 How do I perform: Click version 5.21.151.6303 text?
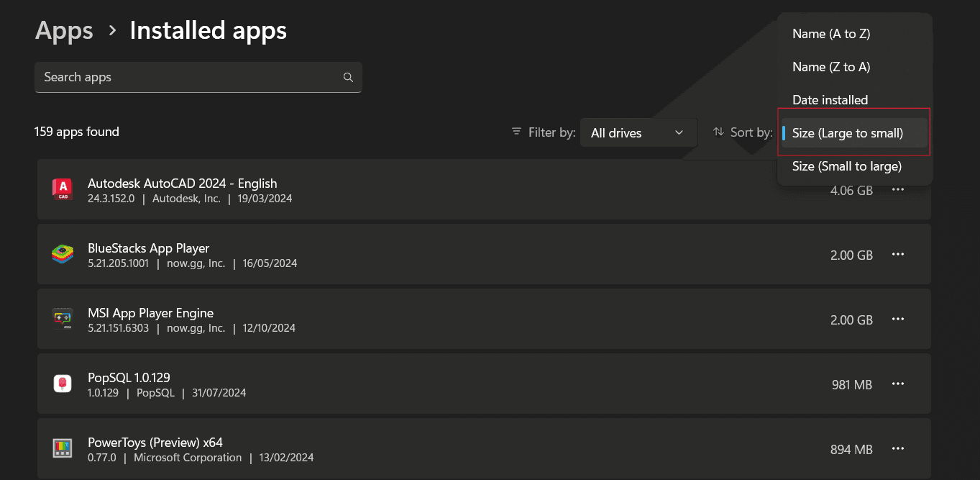119,328
